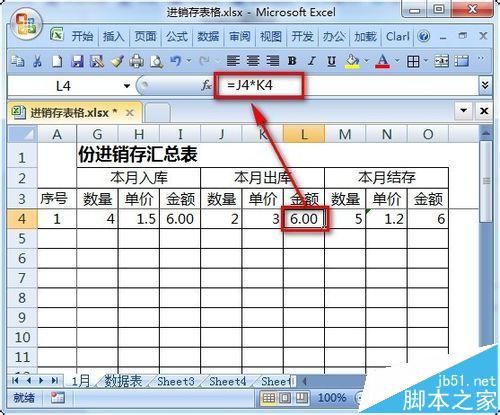
Task: Expand quick access toolbar overflow
Action: (x=481, y=59)
